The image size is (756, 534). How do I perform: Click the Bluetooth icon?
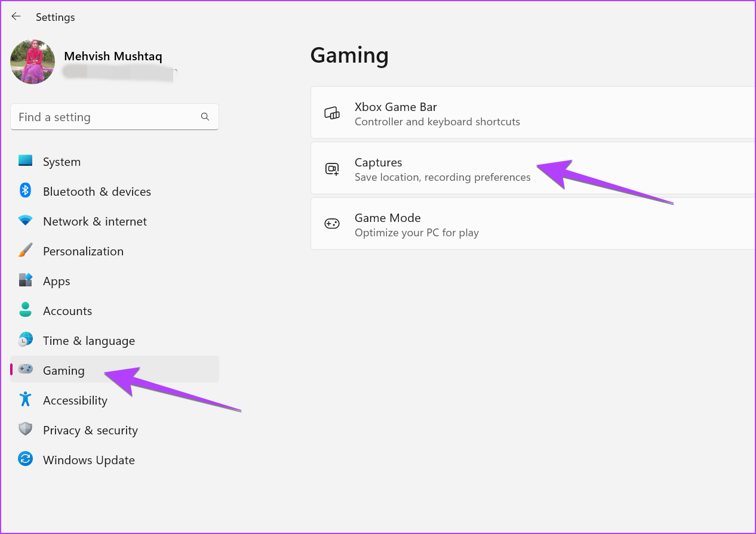25,191
